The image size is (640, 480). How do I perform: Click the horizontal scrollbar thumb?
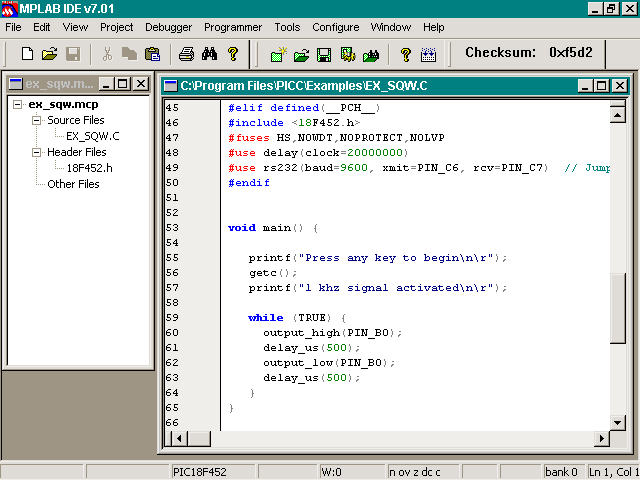click(200, 439)
